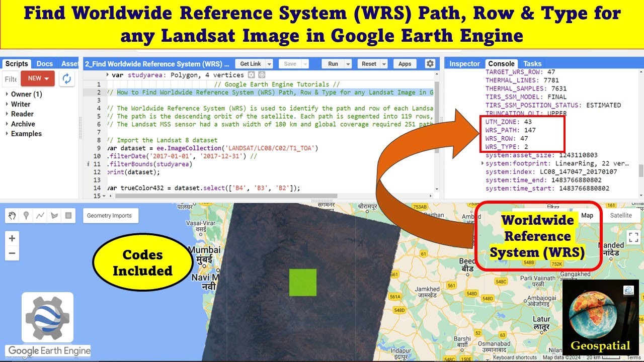Switch to the Console tab
Image resolution: width=644 pixels, height=362 pixels.
click(x=502, y=64)
